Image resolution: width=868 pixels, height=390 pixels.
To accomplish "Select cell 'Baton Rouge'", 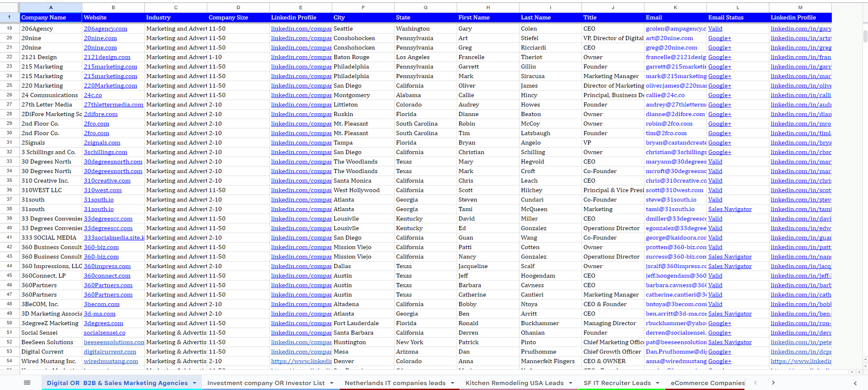I will (x=363, y=57).
